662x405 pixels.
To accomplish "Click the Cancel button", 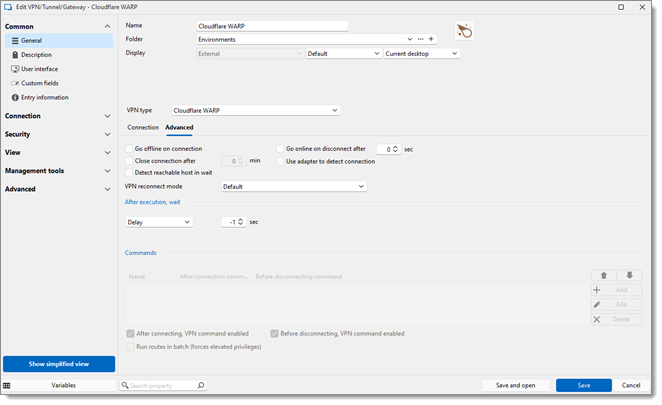I will coord(631,385).
